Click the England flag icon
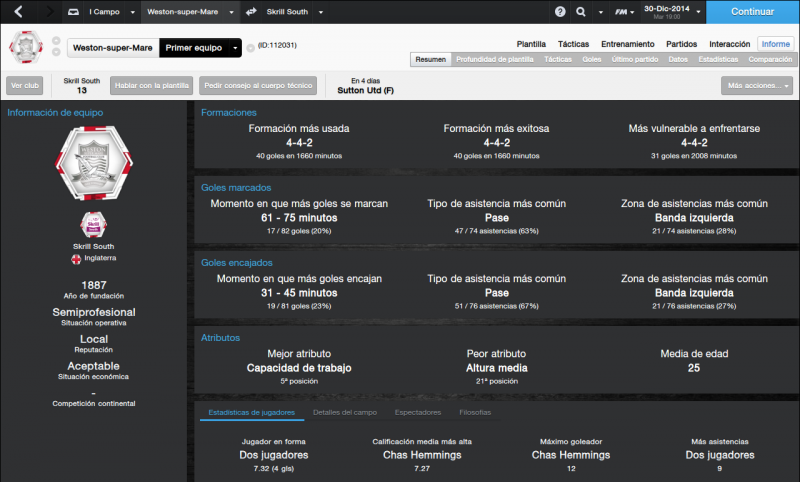 point(76,259)
